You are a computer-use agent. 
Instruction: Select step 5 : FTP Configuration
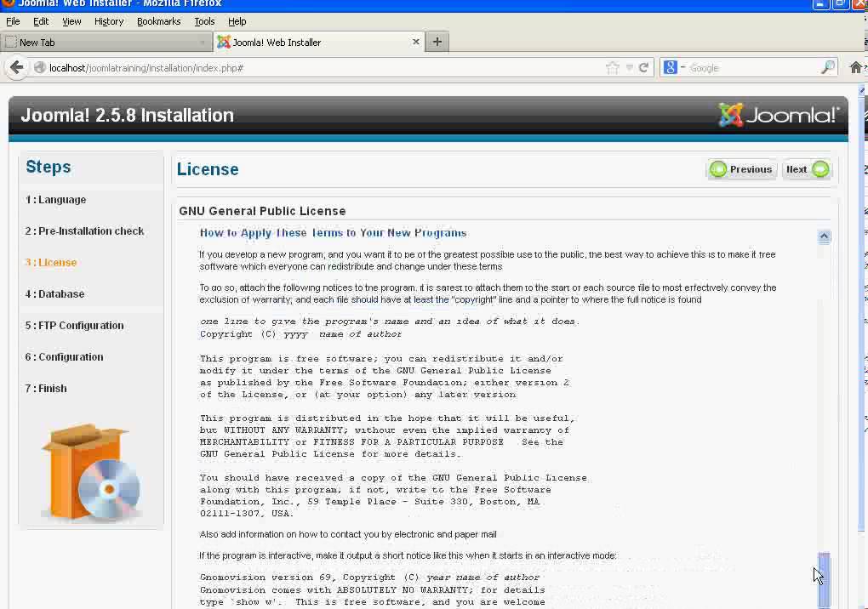pos(74,326)
